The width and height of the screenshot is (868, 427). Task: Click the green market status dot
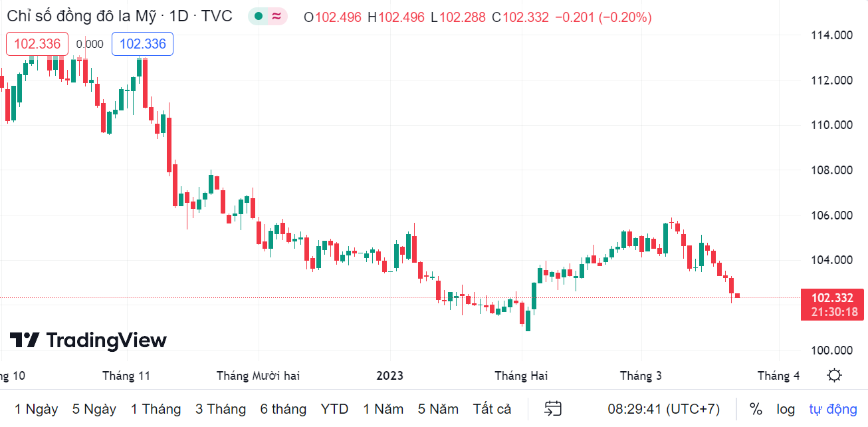259,17
